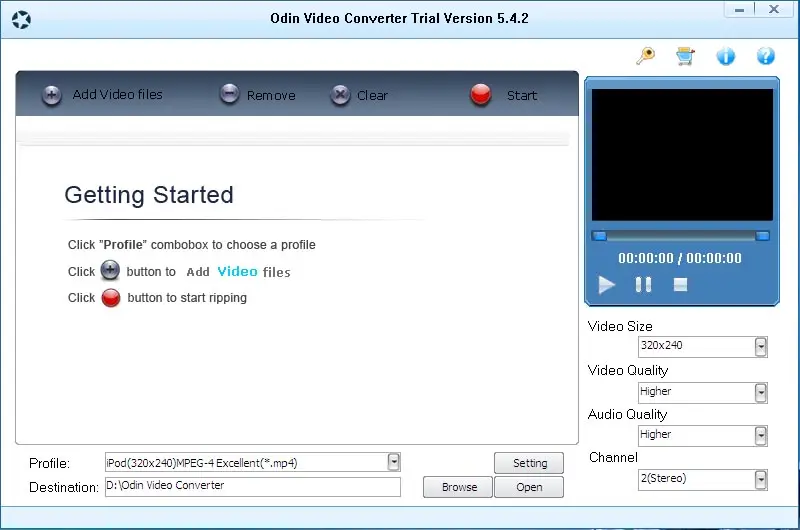Pause the video preview
The width and height of the screenshot is (800, 530).
[643, 285]
